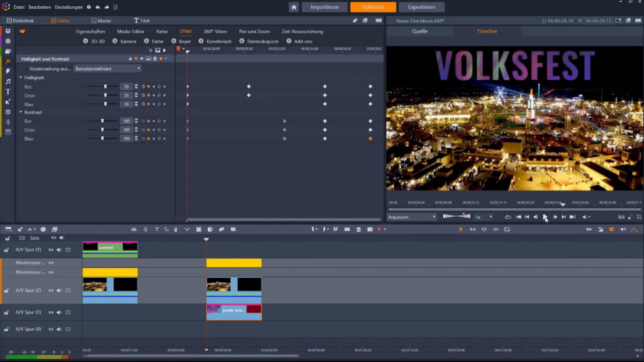
Task: Toggle the BiB picture-in-picture view
Action: 621,217
